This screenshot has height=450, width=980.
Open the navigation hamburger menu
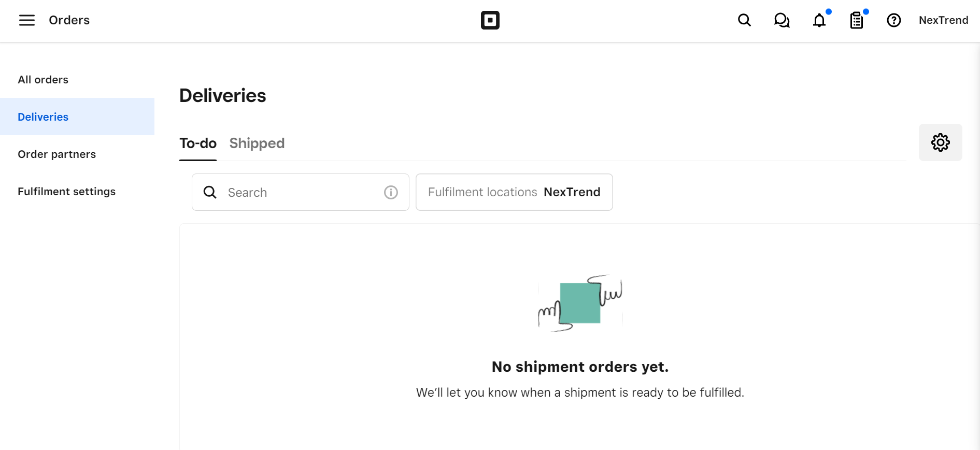tap(27, 20)
